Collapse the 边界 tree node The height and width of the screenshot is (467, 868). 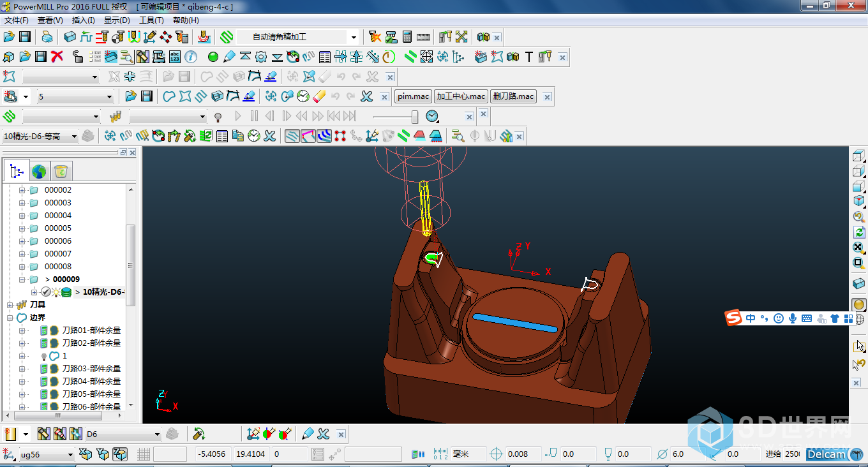[x=10, y=318]
